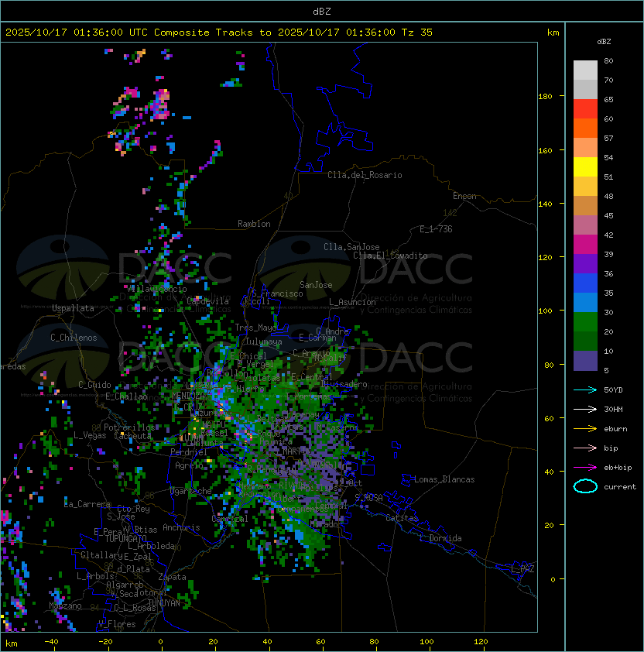Click the 'Ramblon' place label

[254, 224]
